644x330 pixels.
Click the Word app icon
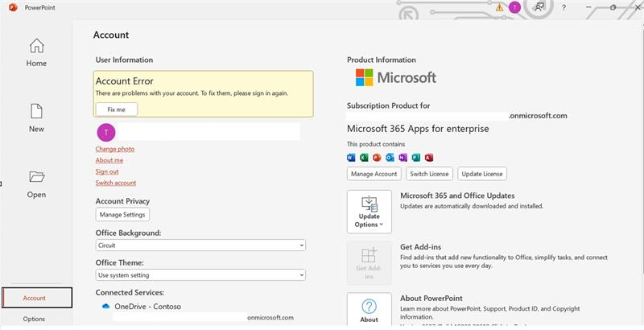[351, 158]
